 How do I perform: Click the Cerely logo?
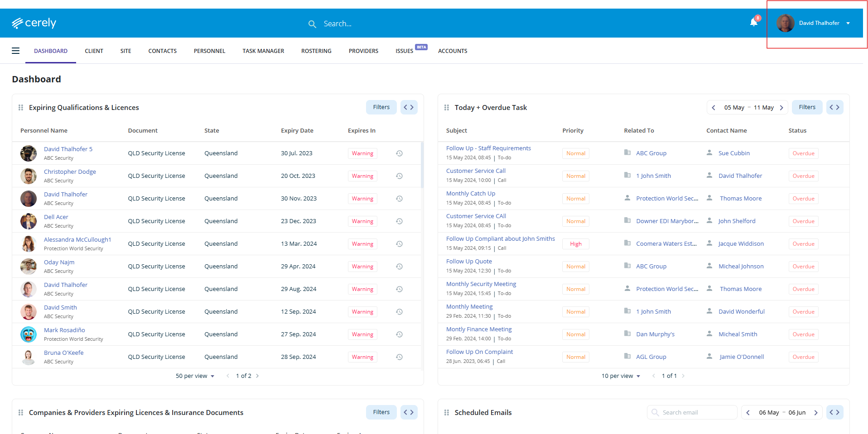34,23
